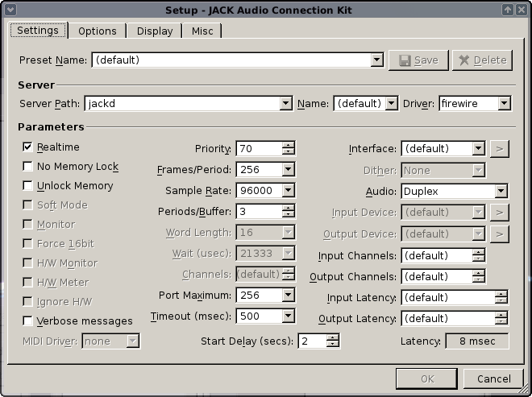Increase the Input Latency value

501,294
